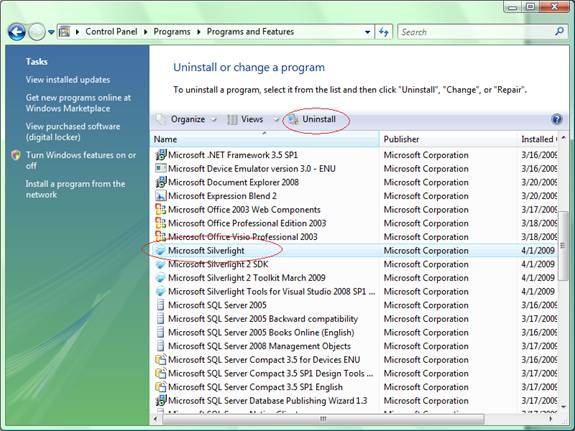Click inside the Search input field
Image resolution: width=575 pixels, height=431 pixels.
[x=476, y=32]
